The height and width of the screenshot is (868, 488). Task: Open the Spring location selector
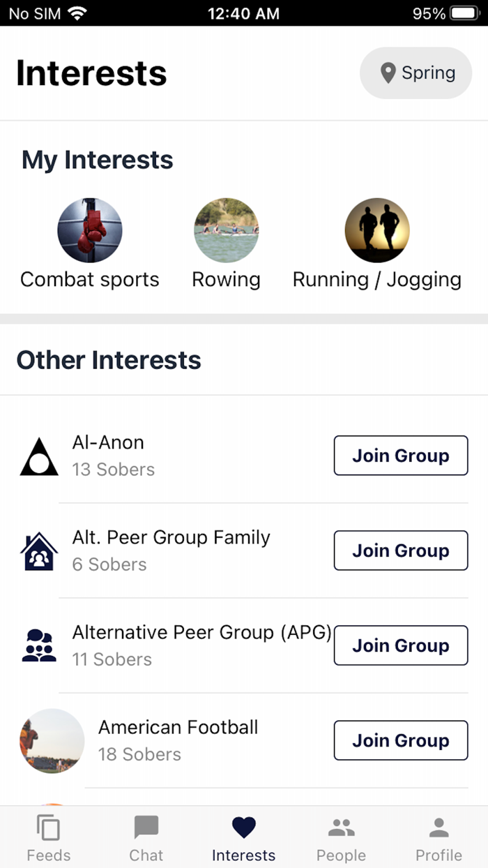point(415,73)
